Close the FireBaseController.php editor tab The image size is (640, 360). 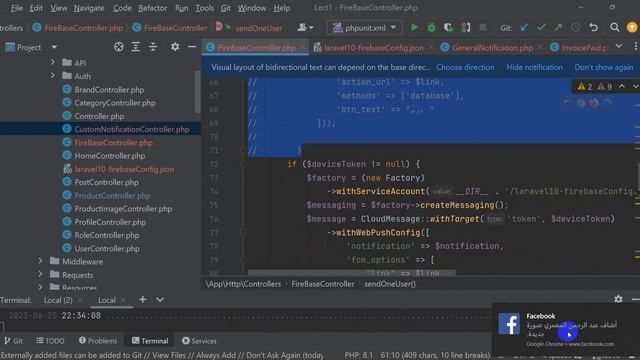(x=303, y=48)
